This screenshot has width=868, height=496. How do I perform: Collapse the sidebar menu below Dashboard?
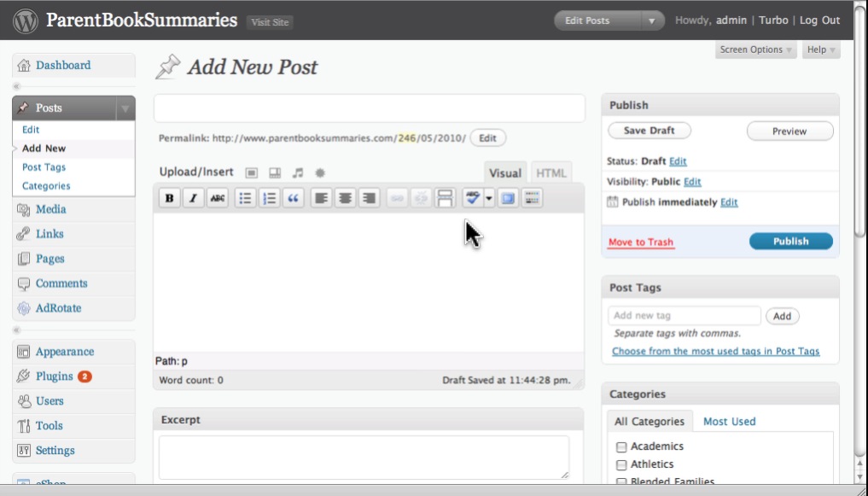pyautogui.click(x=16, y=86)
